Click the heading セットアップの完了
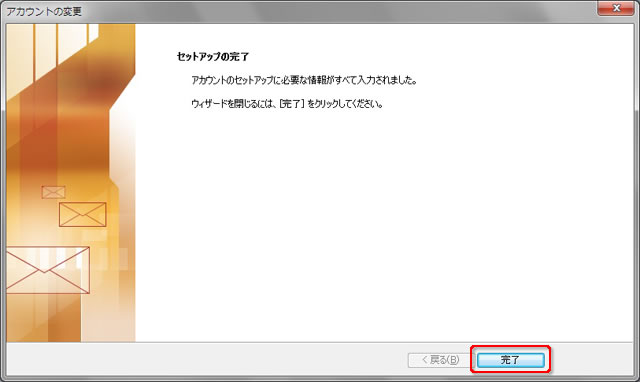Image resolution: width=640 pixels, height=382 pixels. point(213,57)
